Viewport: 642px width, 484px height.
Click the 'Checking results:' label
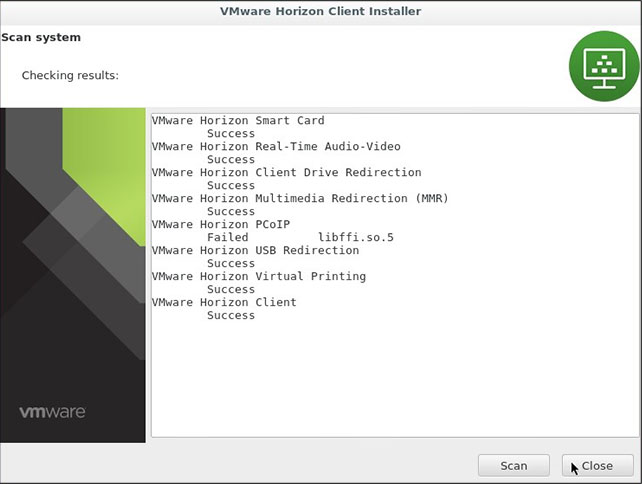(x=70, y=75)
